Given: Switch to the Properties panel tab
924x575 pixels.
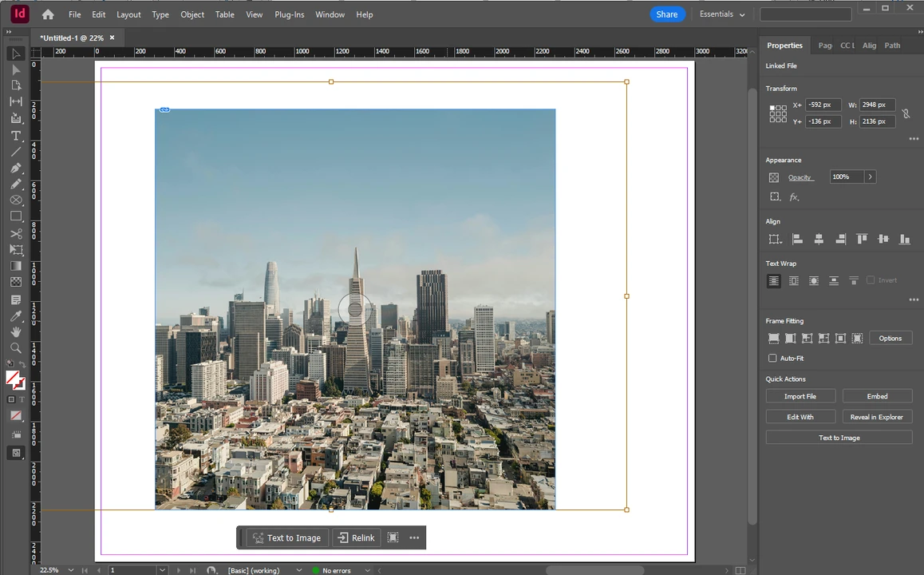Looking at the screenshot, I should (784, 46).
